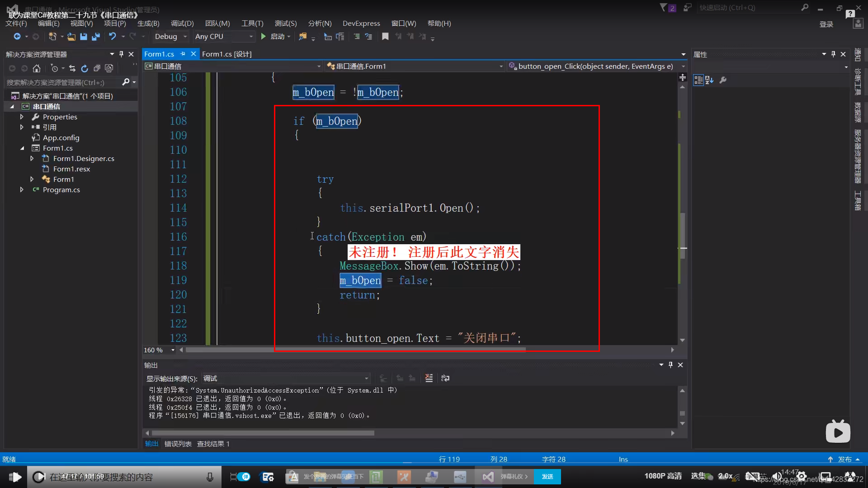Screen dimensions: 868x488
Task: Click the New Project toolbar icon
Action: [52, 37]
